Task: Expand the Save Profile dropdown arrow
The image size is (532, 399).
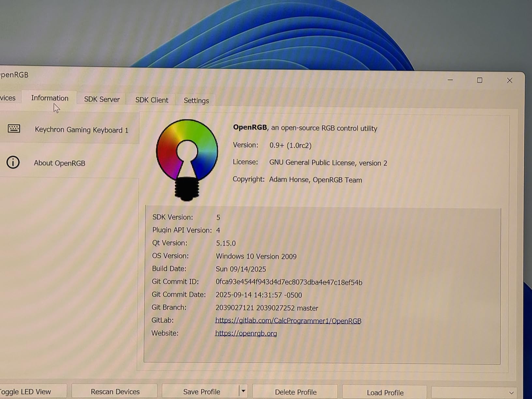Action: click(243, 391)
